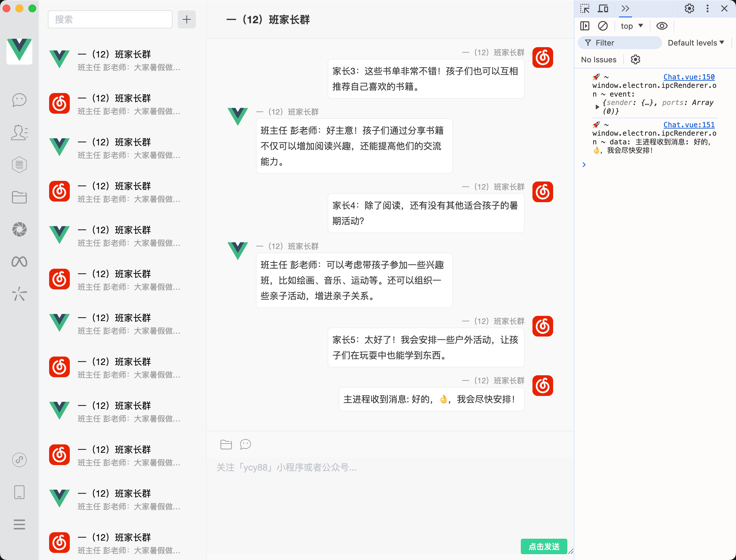Click the camera aperture sidebar icon

(19, 229)
